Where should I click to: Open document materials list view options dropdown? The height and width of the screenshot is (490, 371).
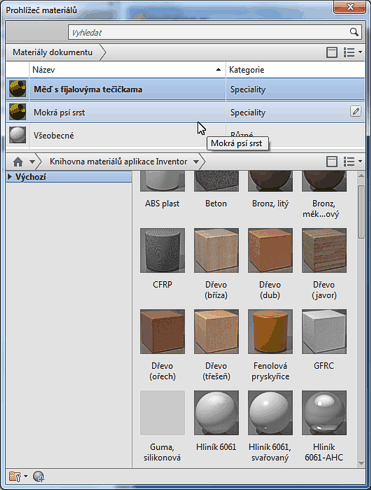pos(353,52)
